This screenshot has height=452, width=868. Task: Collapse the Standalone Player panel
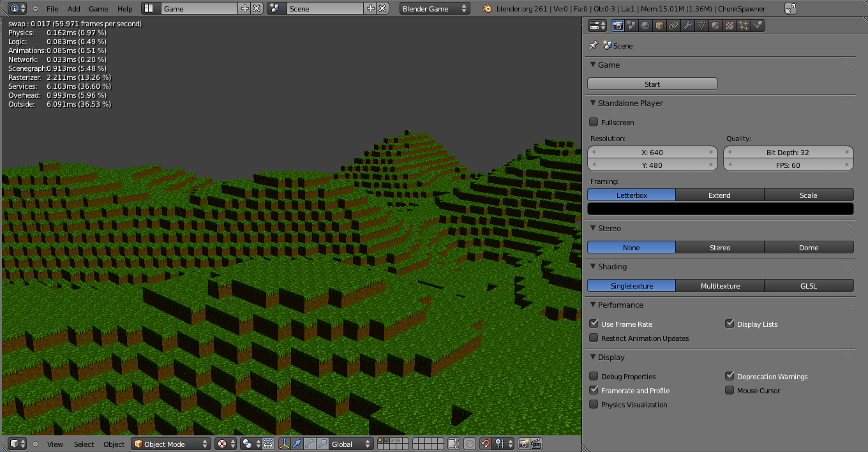click(592, 103)
